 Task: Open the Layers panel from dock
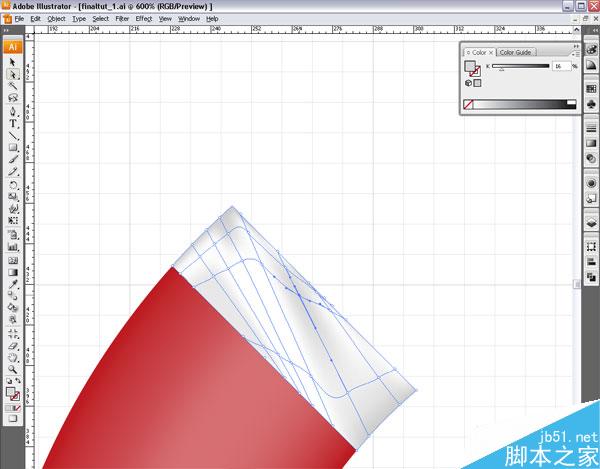[591, 223]
